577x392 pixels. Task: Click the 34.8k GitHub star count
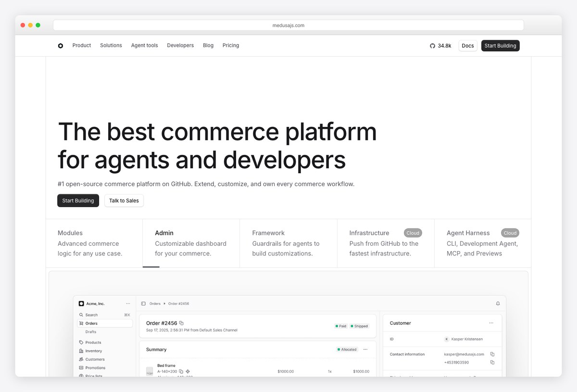click(444, 46)
